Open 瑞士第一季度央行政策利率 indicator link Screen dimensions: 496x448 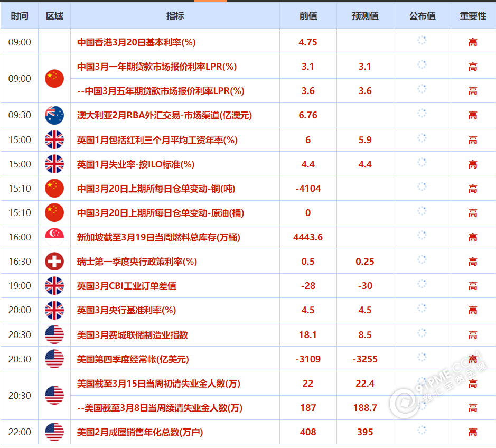tap(137, 262)
